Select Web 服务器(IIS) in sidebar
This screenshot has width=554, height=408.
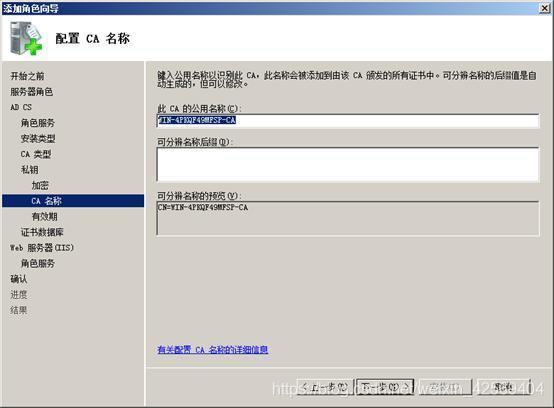[x=42, y=248]
